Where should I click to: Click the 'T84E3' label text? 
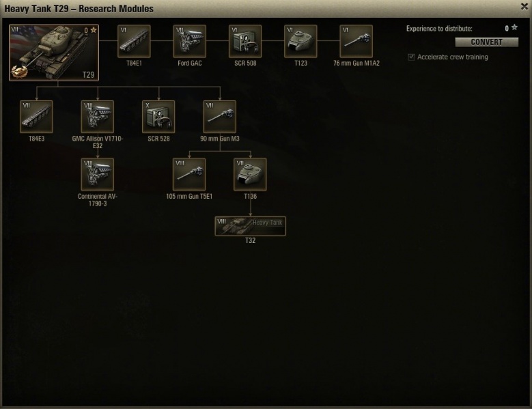tap(36, 139)
